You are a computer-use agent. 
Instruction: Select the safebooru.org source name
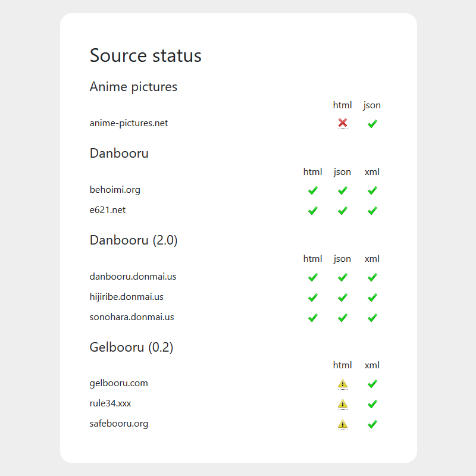pyautogui.click(x=119, y=424)
